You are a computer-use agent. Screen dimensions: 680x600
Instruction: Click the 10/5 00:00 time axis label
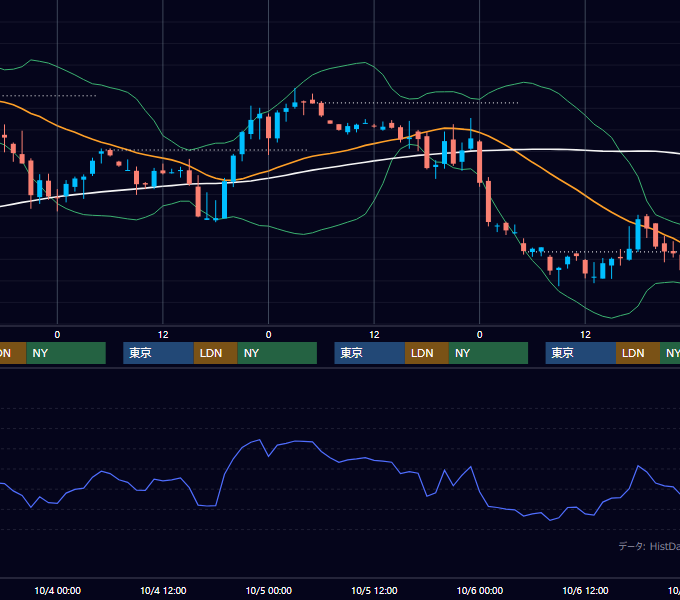tap(268, 590)
